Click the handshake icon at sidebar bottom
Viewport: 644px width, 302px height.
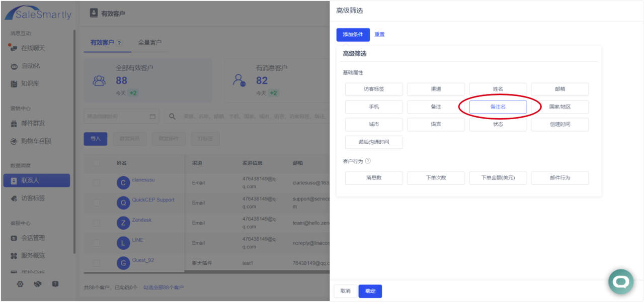click(38, 284)
